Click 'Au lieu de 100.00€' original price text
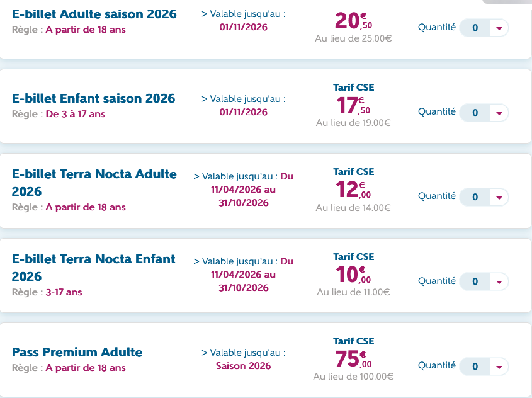Image resolution: width=532 pixels, height=398 pixels. coord(353,377)
